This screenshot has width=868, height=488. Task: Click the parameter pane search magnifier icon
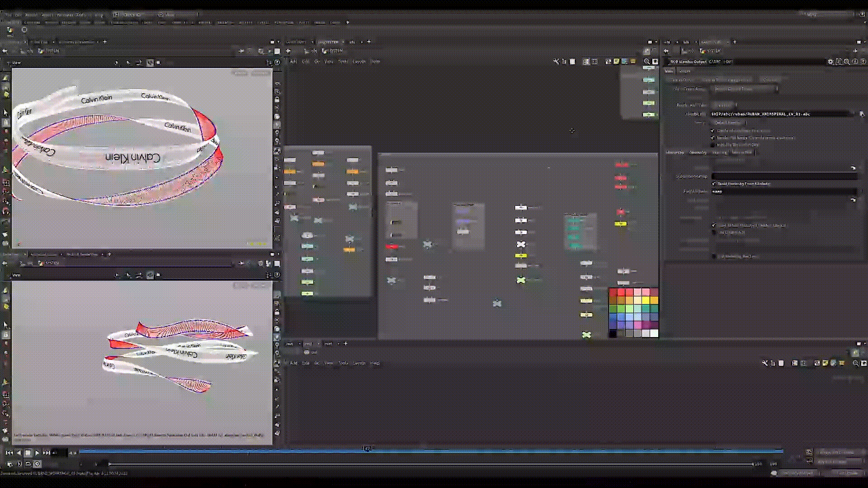[847, 61]
